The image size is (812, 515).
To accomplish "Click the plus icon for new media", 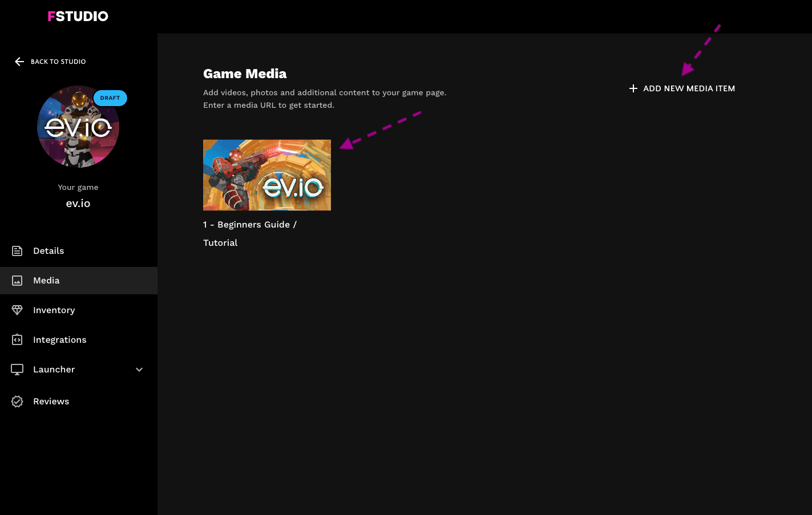I will pos(633,88).
